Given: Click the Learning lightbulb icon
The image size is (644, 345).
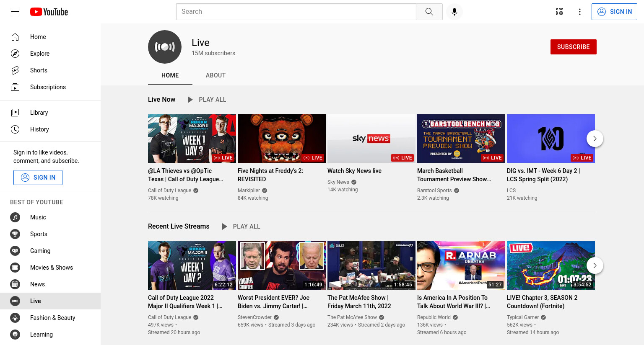Looking at the screenshot, I should [15, 335].
